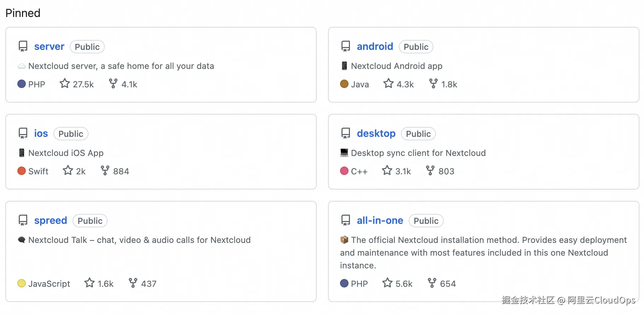
Task: Open the desktop repository link
Action: [x=376, y=134]
